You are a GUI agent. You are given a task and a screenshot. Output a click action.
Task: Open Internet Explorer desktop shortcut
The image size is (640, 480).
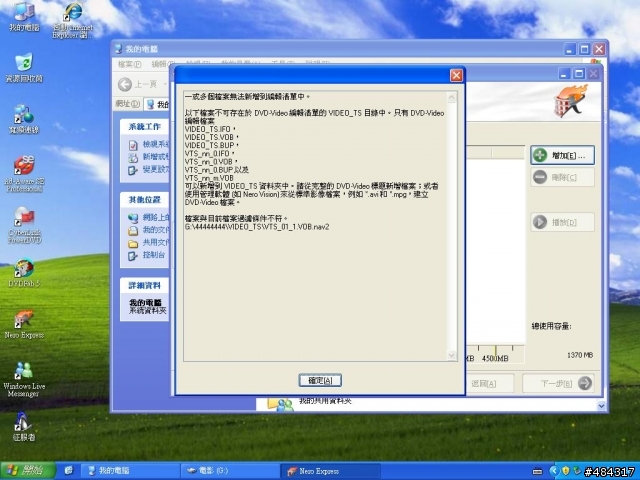click(x=73, y=20)
